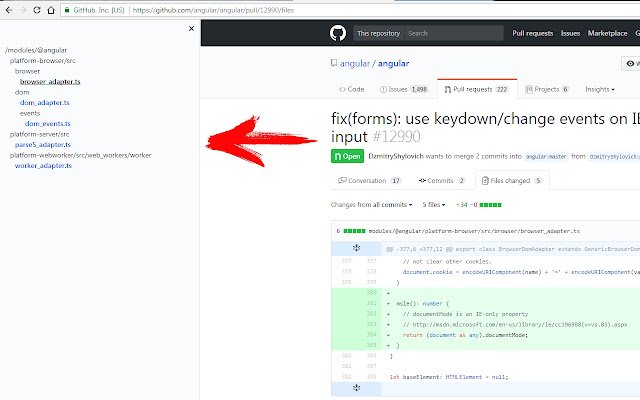Click the Watch eye button
This screenshot has width=640, height=400.
631,64
